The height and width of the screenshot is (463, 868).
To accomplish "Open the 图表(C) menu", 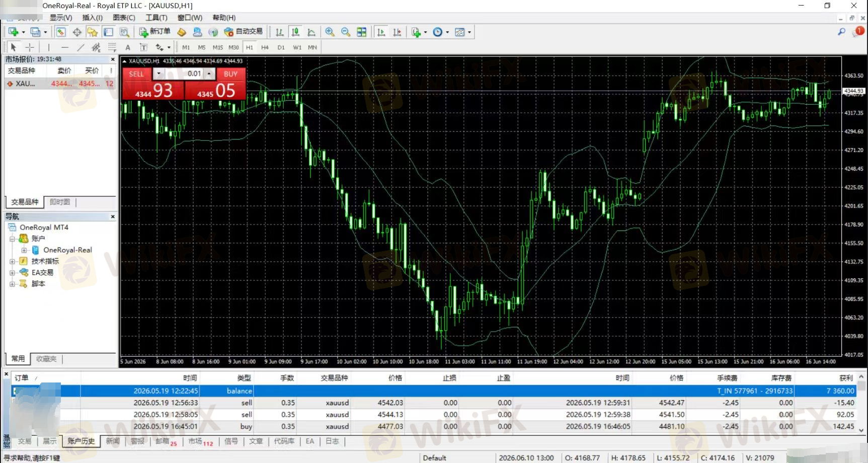I will [124, 18].
